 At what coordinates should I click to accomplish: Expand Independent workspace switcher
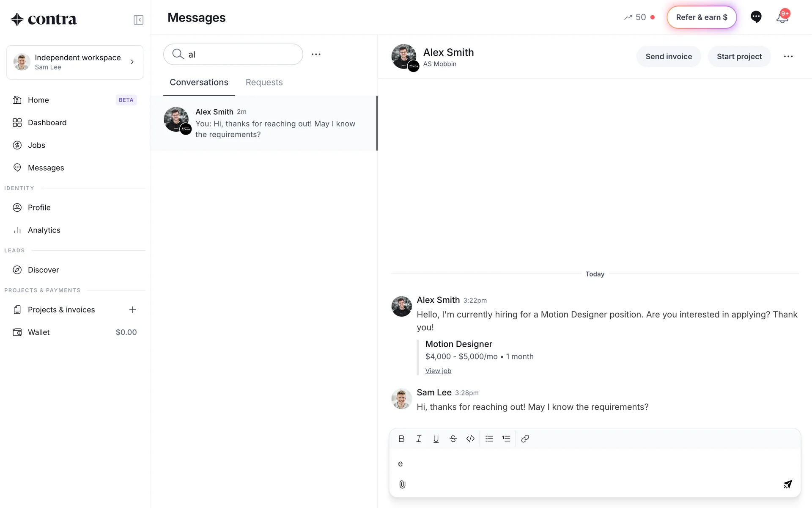coord(75,62)
